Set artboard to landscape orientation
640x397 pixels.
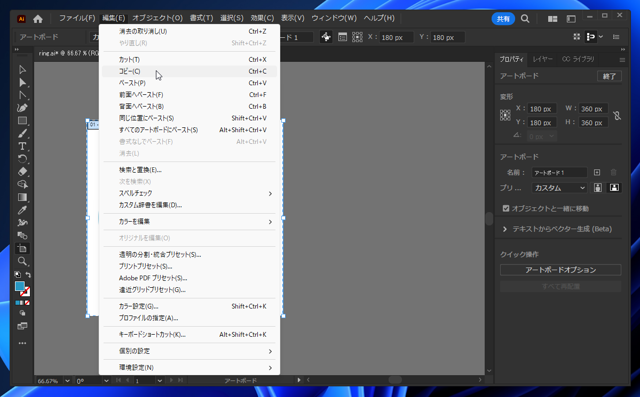click(614, 188)
